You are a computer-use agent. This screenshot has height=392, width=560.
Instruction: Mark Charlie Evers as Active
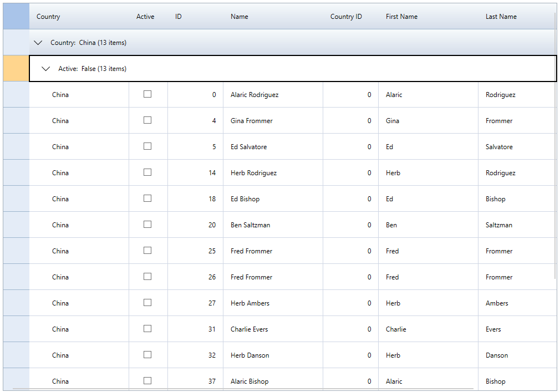click(147, 329)
